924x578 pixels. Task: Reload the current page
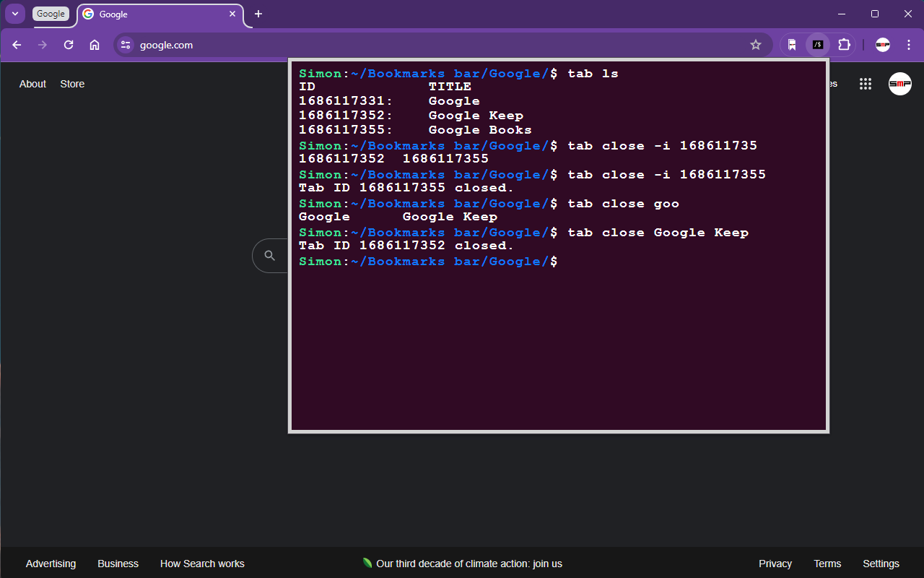pyautogui.click(x=69, y=45)
